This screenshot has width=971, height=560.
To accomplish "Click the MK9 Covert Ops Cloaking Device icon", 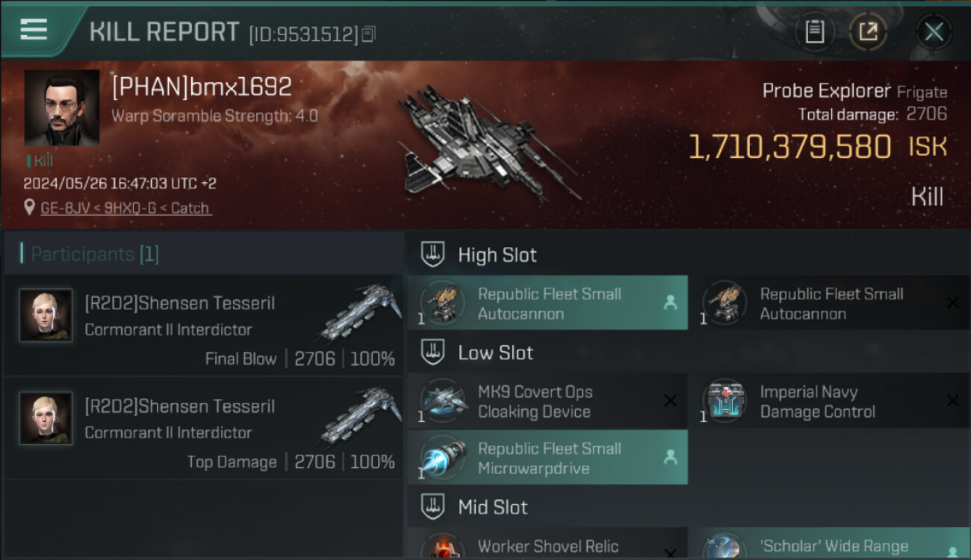I will click(x=443, y=401).
